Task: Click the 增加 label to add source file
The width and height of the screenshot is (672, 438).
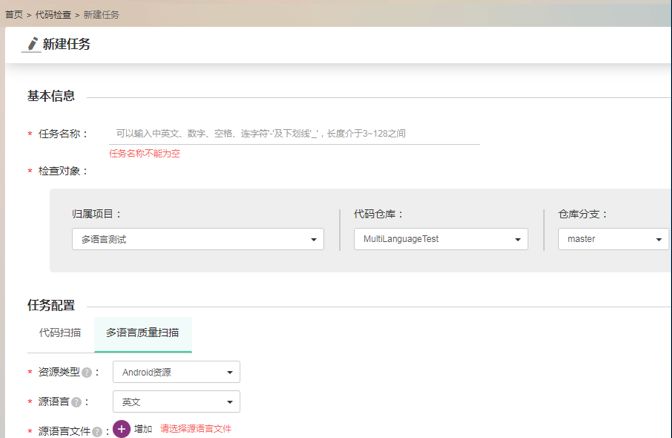Action: 143,429
